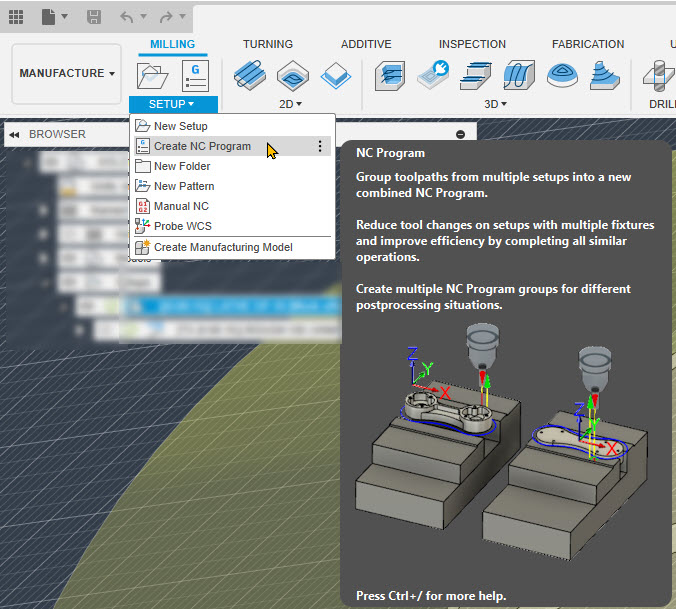This screenshot has width=676, height=609.
Task: Switch to the ADDITIVE tab
Action: [x=366, y=44]
